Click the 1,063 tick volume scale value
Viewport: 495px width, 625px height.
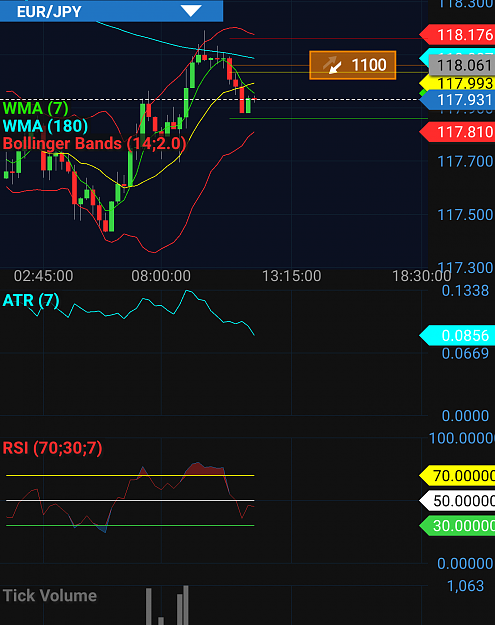pos(465,586)
